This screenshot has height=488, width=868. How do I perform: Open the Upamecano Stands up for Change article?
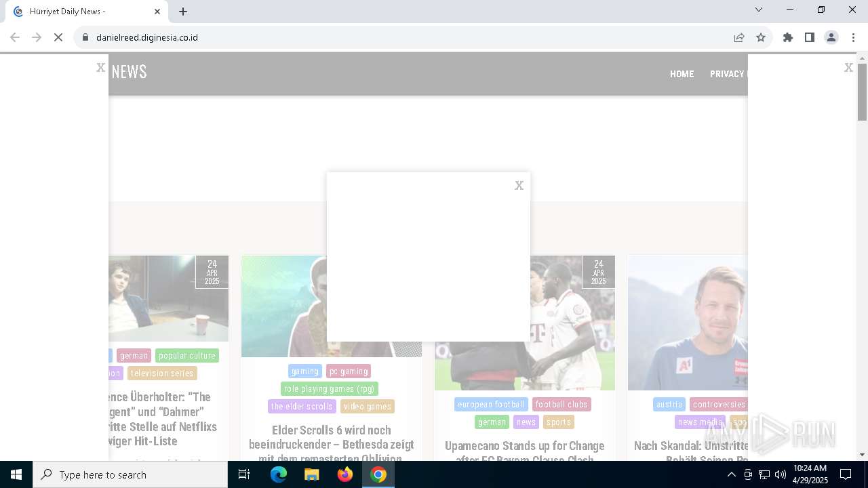(525, 452)
